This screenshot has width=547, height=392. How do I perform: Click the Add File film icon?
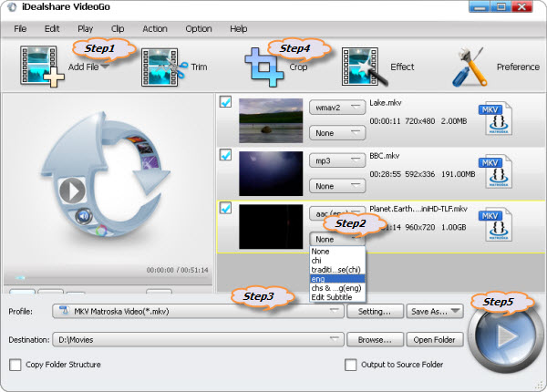pyautogui.click(x=42, y=66)
